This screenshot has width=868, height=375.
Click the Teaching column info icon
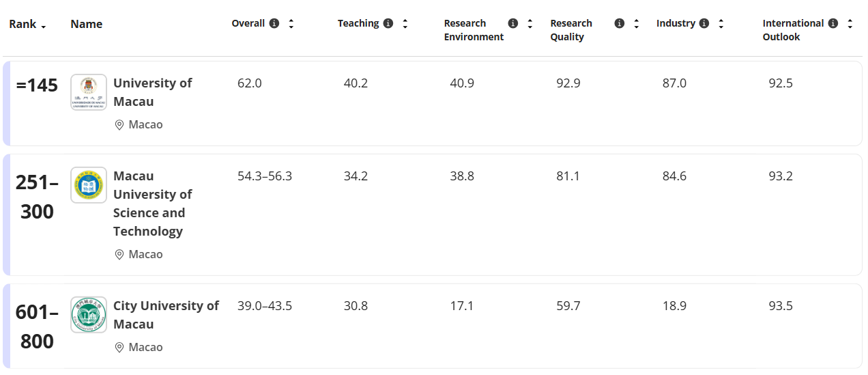(388, 23)
